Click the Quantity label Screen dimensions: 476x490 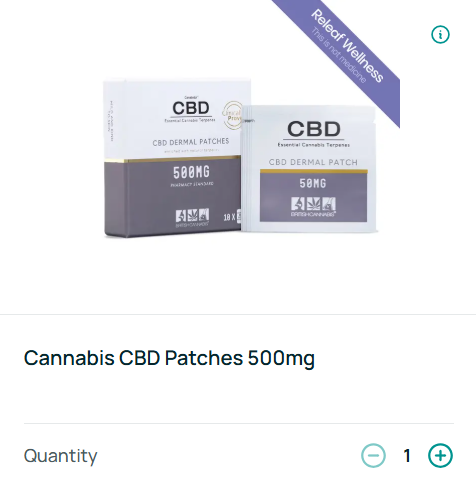tap(60, 456)
